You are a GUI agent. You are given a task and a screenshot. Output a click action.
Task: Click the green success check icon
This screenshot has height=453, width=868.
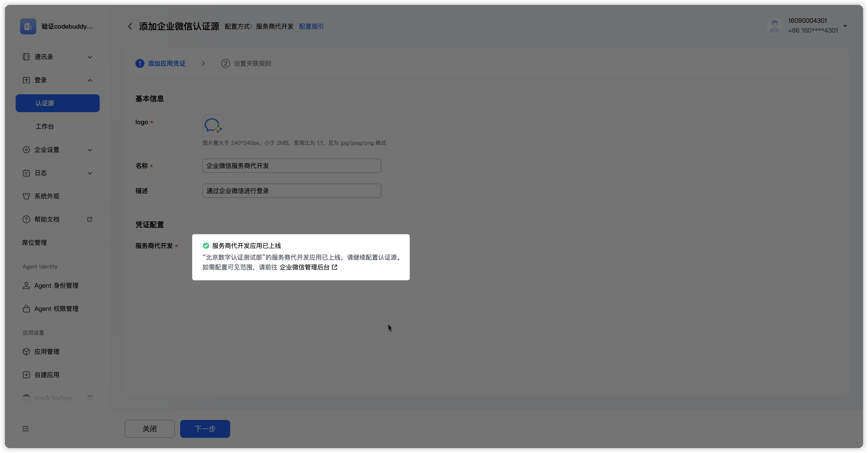[206, 245]
